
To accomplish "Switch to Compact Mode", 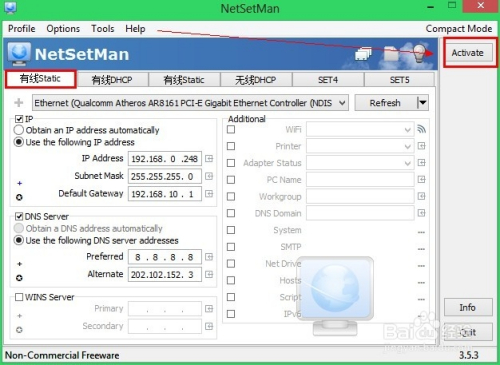I will 459,29.
